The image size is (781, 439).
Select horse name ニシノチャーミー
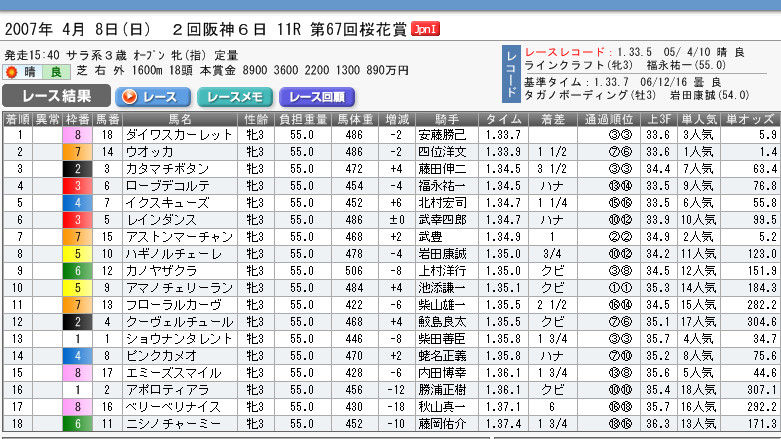coord(173,424)
